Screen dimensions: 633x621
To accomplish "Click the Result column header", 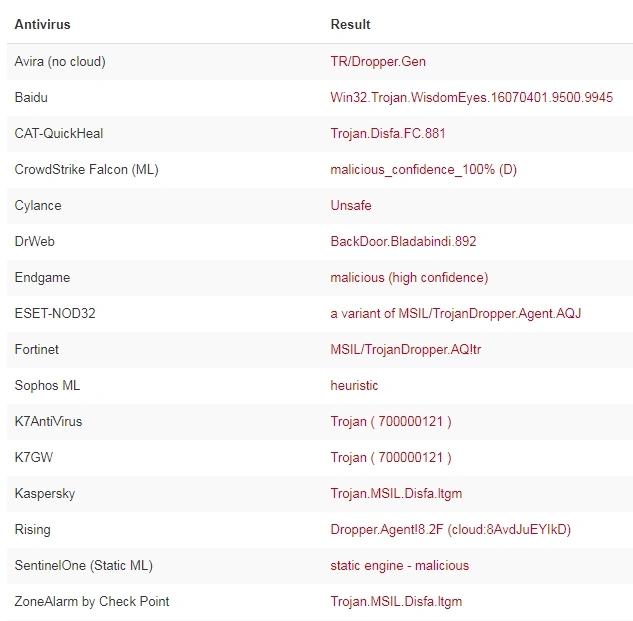I will click(x=350, y=25).
